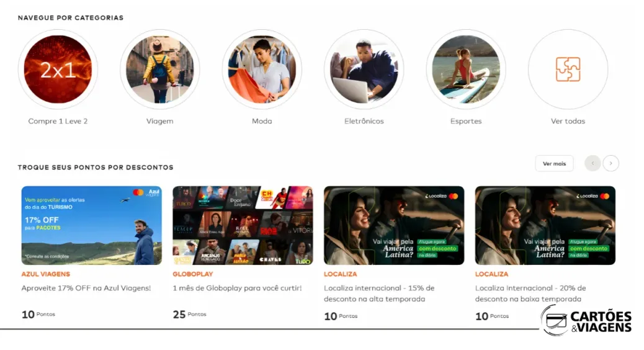644x350 pixels.
Task: Click the Ver mais button
Action: click(555, 163)
